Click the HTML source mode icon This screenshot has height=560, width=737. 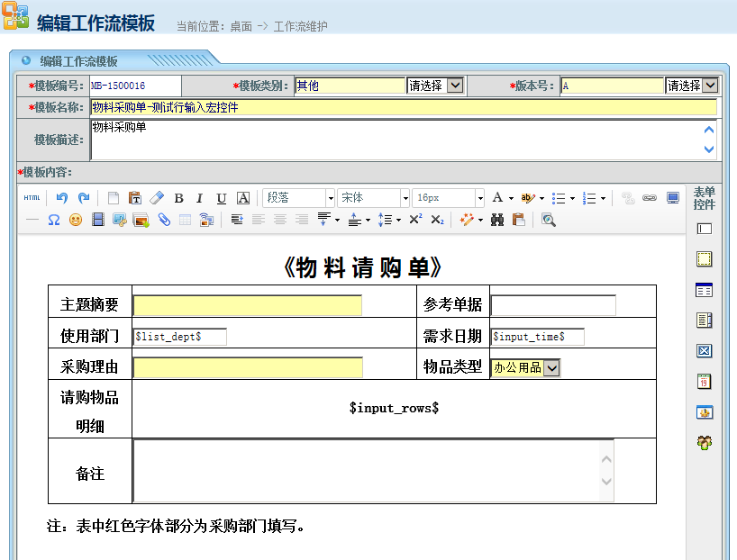coord(32,198)
